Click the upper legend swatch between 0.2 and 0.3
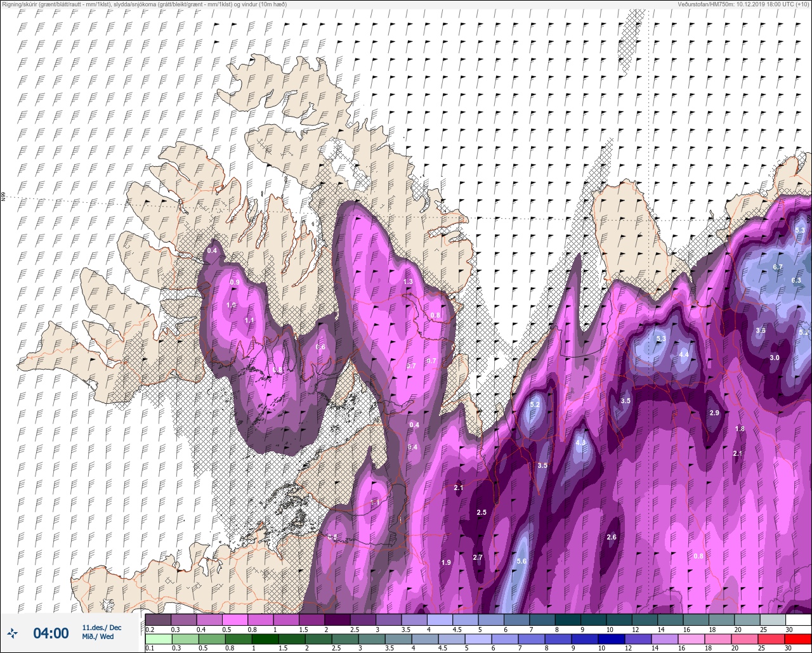This screenshot has width=812, height=653. coord(158,619)
